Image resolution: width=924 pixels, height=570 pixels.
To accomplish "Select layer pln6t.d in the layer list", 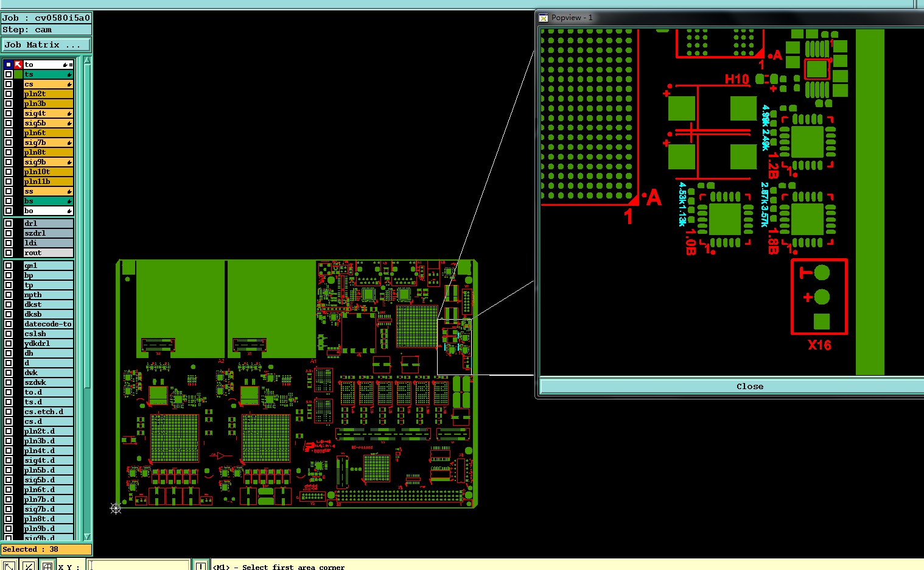I will [48, 490].
